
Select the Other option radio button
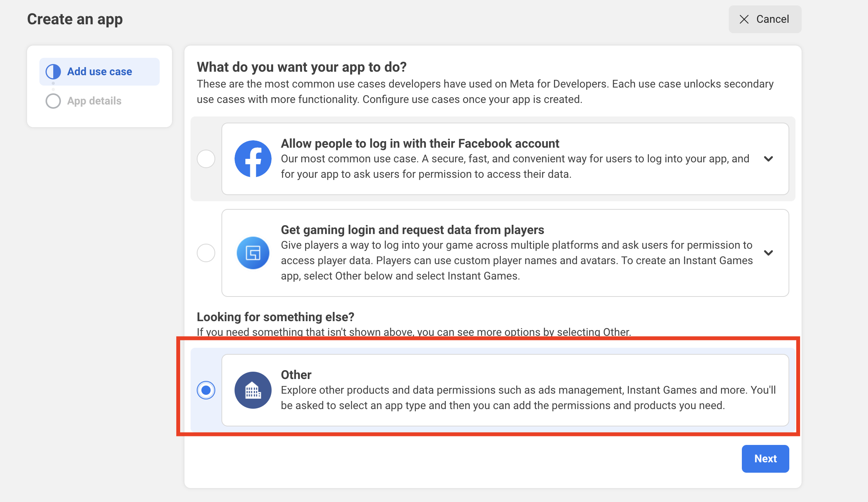coord(206,390)
